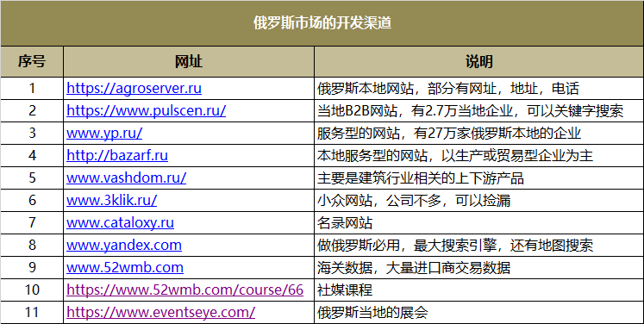The image size is (644, 324).
Task: Select description 做俄罗斯必用，最大搜索引擎
Action: tap(478, 246)
